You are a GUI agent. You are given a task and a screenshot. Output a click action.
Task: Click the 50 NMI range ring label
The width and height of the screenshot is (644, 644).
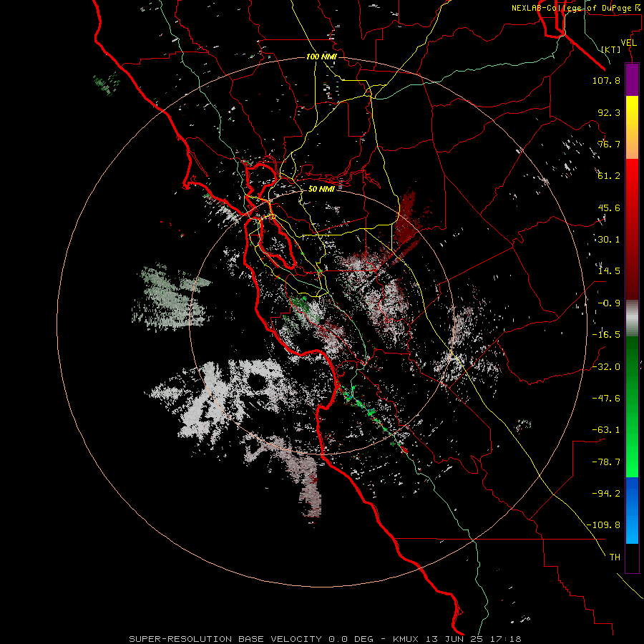321,189
